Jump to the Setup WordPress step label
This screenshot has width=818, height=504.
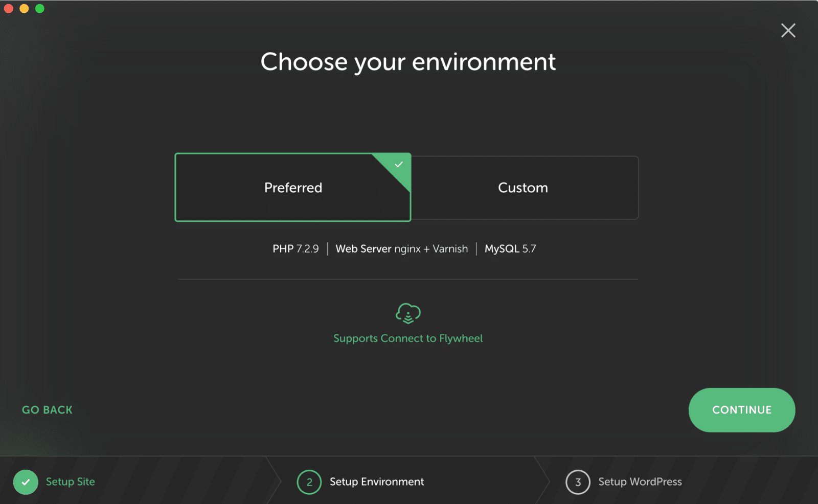pyautogui.click(x=640, y=482)
